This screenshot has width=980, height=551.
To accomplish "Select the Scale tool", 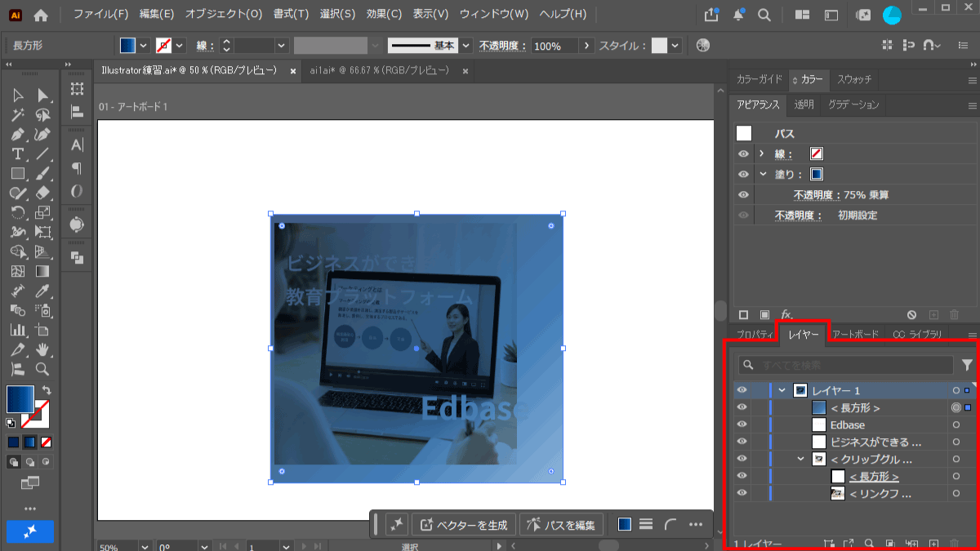I will point(43,213).
